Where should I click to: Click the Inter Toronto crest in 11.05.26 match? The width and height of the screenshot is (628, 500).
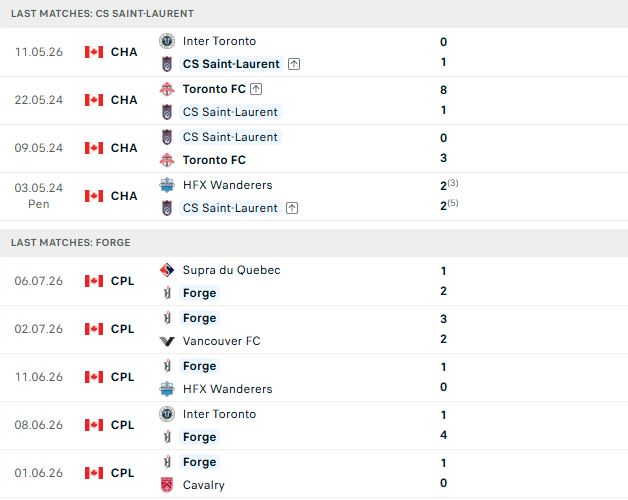tap(167, 41)
